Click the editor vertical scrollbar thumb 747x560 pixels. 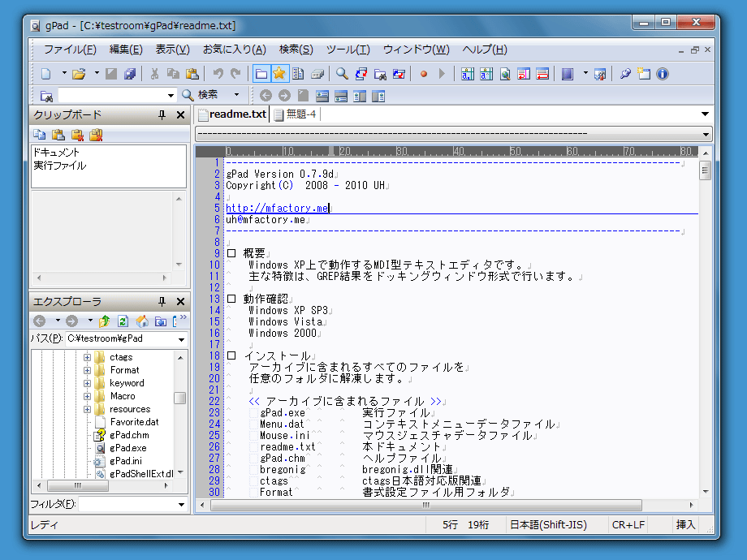[x=705, y=170]
